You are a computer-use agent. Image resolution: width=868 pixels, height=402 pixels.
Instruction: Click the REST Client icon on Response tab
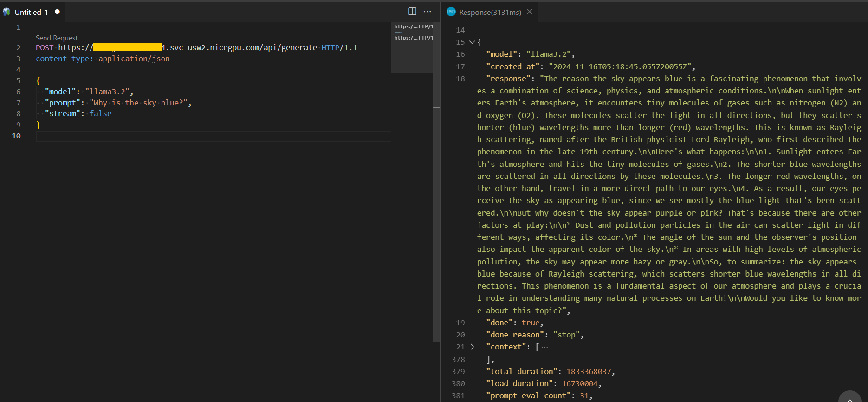(451, 12)
